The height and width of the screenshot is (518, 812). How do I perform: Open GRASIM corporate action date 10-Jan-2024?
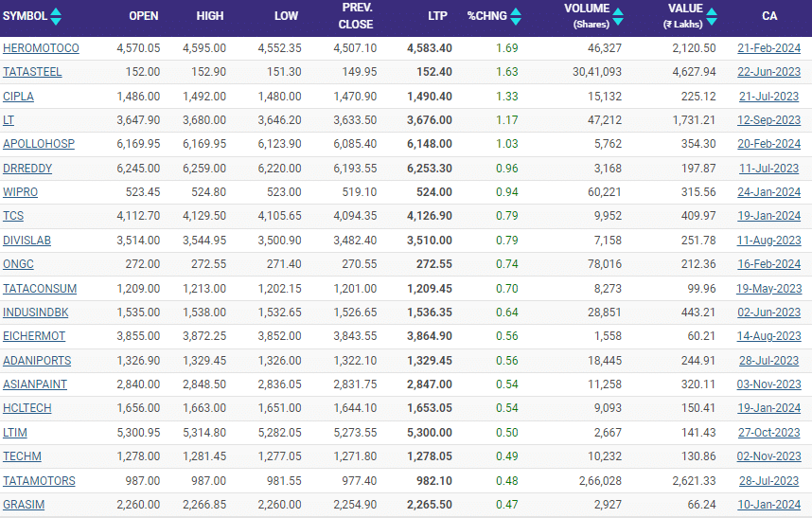tap(768, 505)
